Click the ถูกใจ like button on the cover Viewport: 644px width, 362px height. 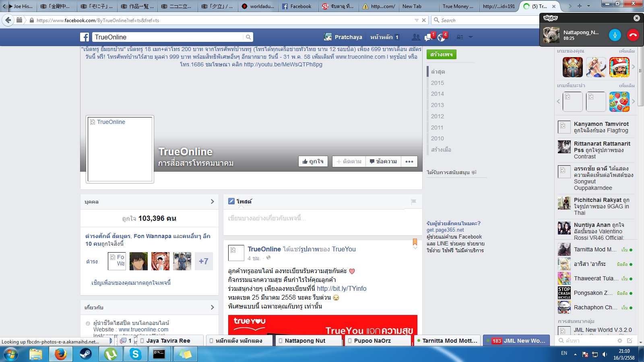tap(313, 161)
